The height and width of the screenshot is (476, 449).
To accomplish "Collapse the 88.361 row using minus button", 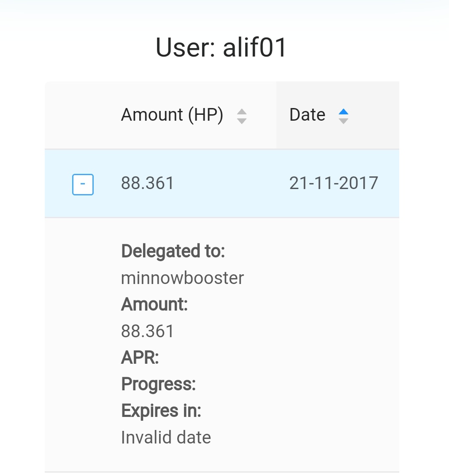I will point(83,184).
